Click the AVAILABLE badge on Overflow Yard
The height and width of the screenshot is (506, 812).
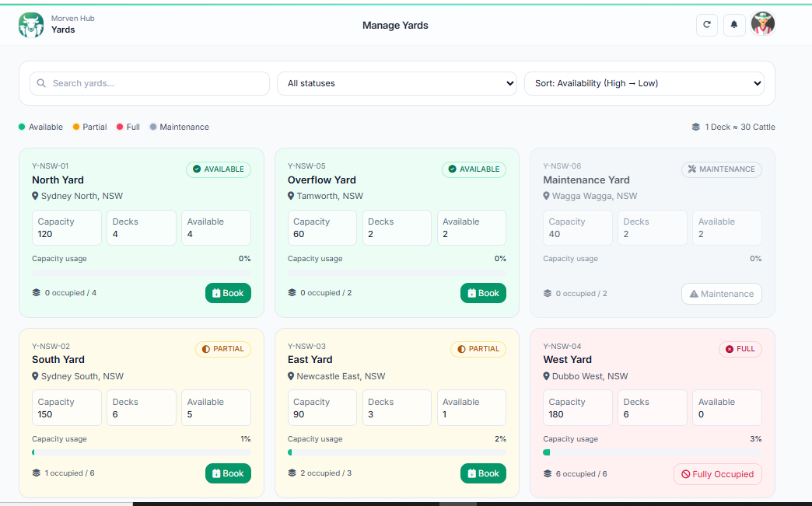point(474,169)
